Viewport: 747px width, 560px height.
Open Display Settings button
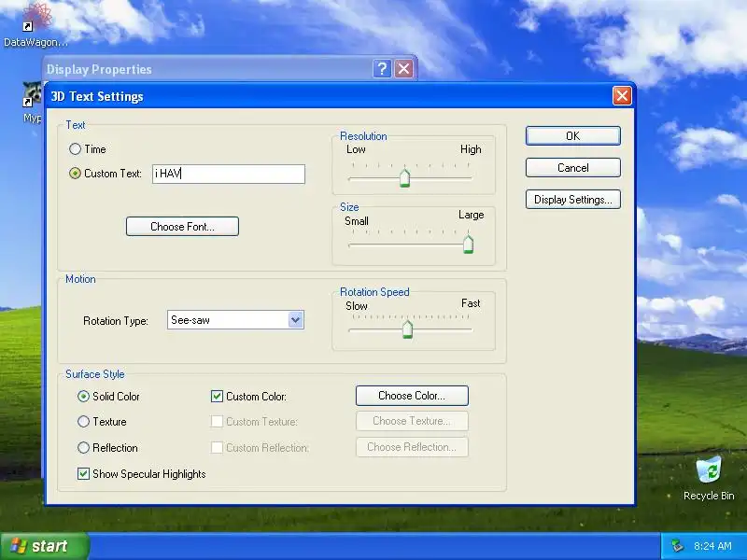tap(573, 200)
